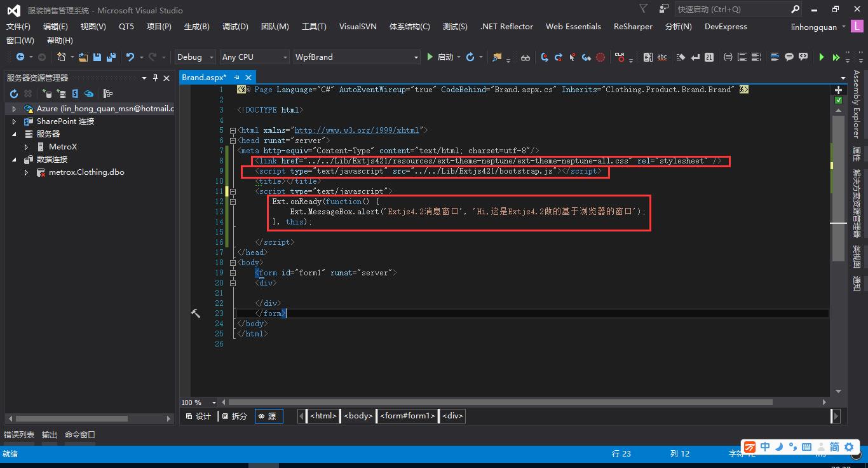Screen dimensions: 868x468
Task: Click the SharePoint connection icon in Server Explorer toolbar
Action: pyautogui.click(x=75, y=93)
